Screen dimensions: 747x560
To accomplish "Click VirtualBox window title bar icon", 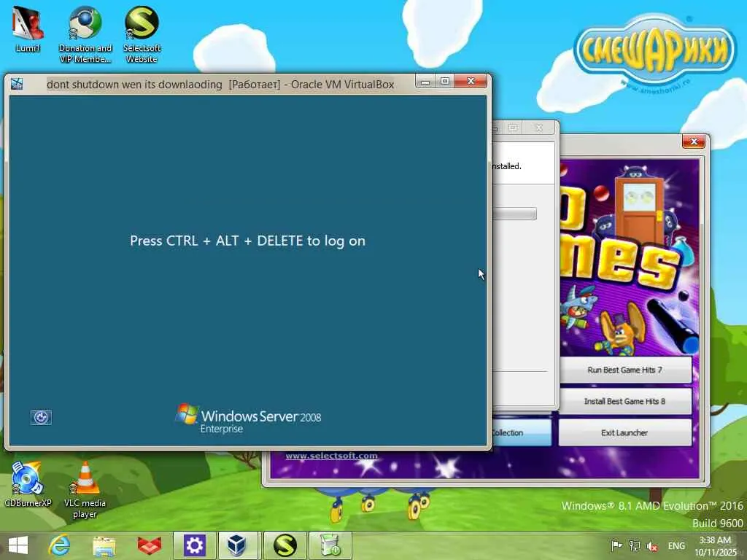I will [x=17, y=84].
